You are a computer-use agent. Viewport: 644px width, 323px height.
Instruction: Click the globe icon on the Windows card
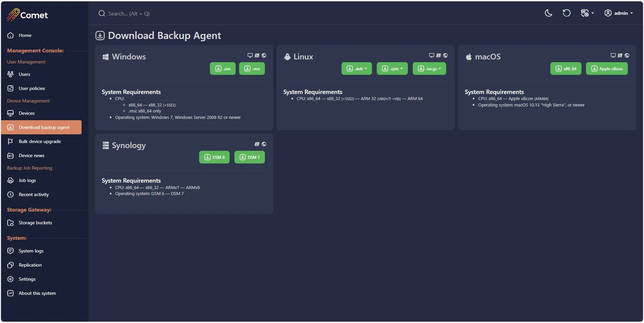click(x=264, y=55)
